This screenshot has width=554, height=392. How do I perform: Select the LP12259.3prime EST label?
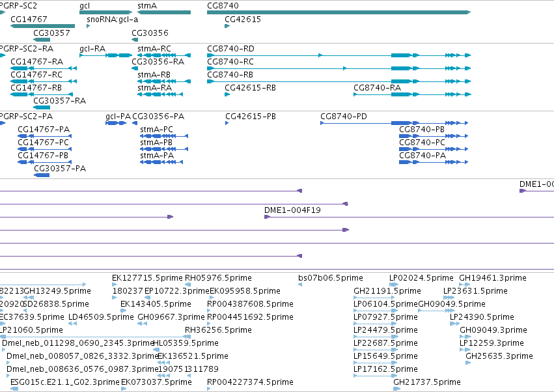(492, 343)
